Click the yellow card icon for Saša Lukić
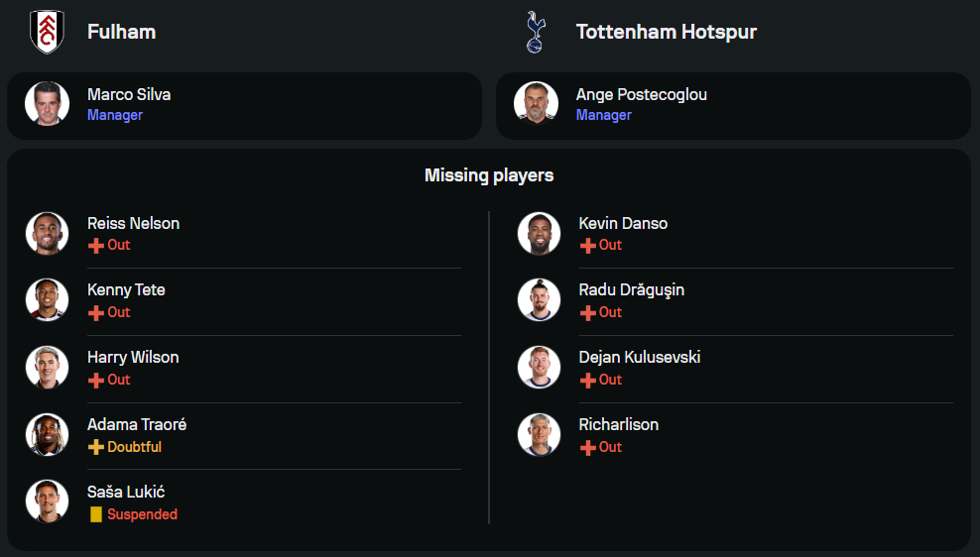The height and width of the screenshot is (557, 980). 96,514
